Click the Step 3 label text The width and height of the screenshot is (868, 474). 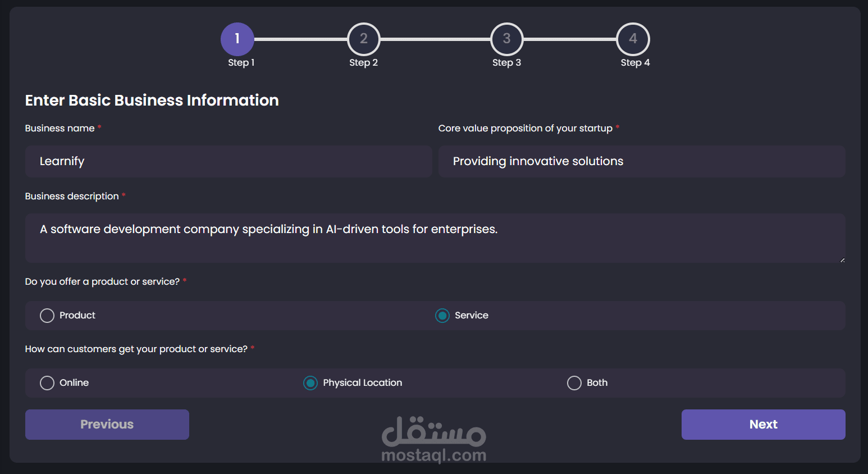tap(506, 62)
